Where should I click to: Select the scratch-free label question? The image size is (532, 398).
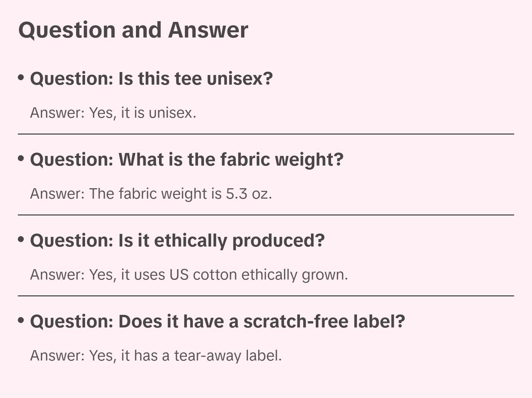click(x=217, y=322)
